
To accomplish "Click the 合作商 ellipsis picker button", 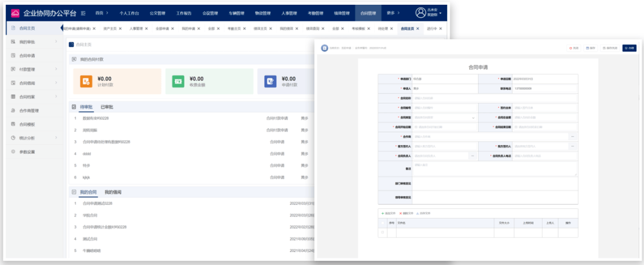I will (572, 137).
